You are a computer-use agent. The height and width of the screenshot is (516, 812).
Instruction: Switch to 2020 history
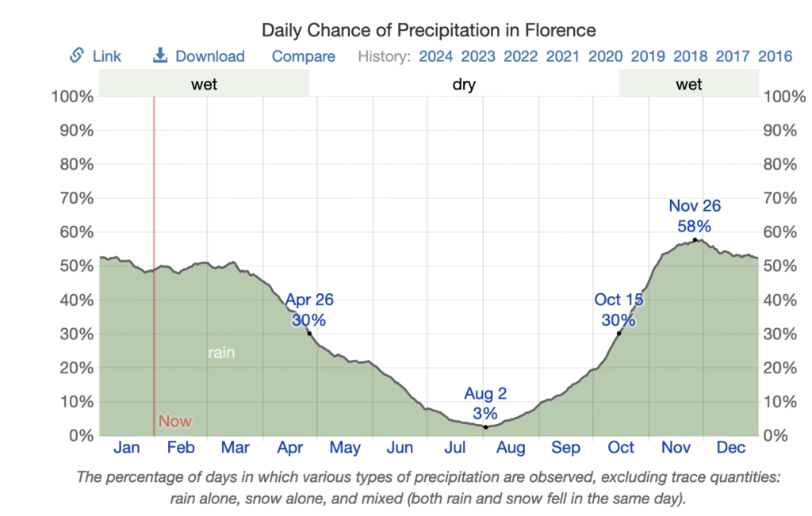pyautogui.click(x=606, y=56)
